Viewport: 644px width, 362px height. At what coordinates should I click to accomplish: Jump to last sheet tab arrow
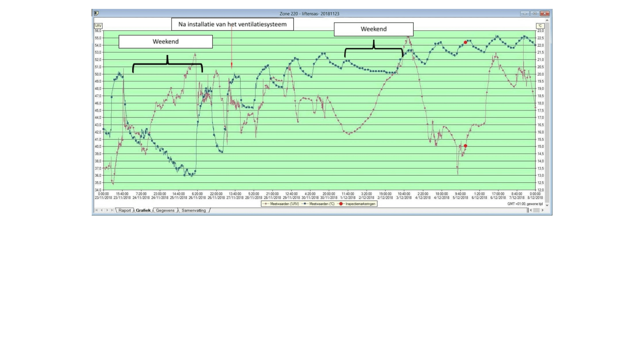coord(112,210)
